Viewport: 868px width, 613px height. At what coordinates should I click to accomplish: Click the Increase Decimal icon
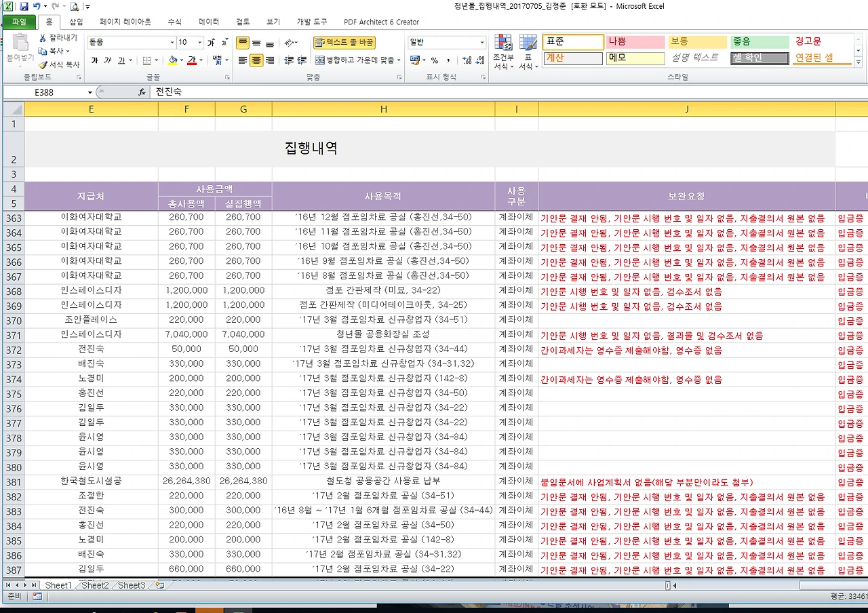[x=466, y=60]
